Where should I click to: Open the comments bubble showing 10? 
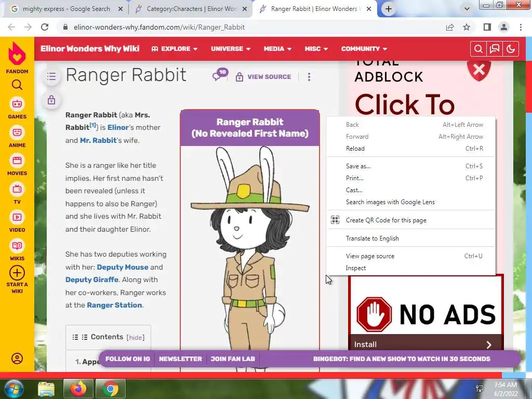tap(220, 75)
